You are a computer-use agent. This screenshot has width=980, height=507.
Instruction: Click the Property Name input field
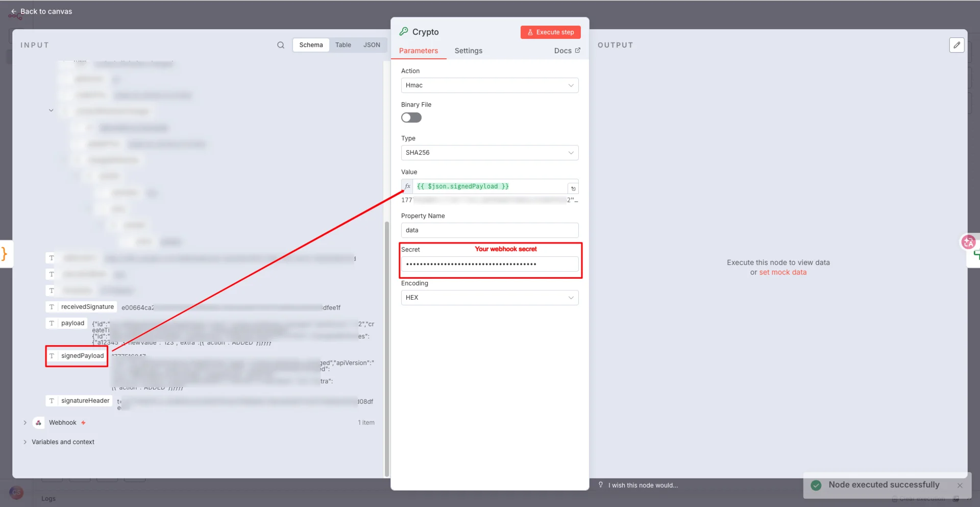(x=489, y=230)
